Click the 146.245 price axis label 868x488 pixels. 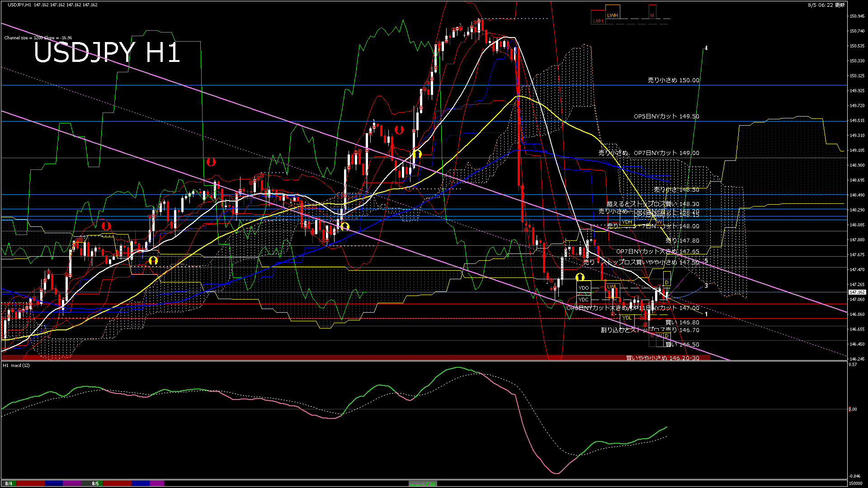pos(857,359)
